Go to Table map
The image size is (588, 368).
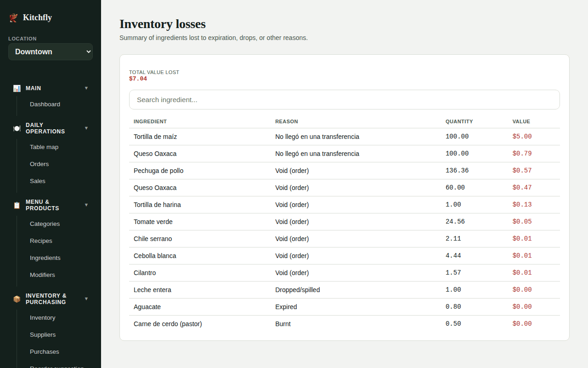click(44, 147)
